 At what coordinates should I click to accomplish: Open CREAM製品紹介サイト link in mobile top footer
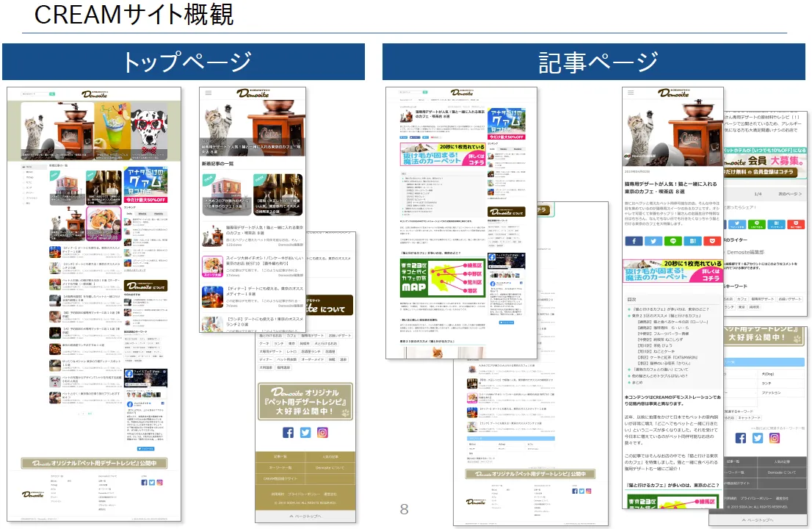click(280, 479)
